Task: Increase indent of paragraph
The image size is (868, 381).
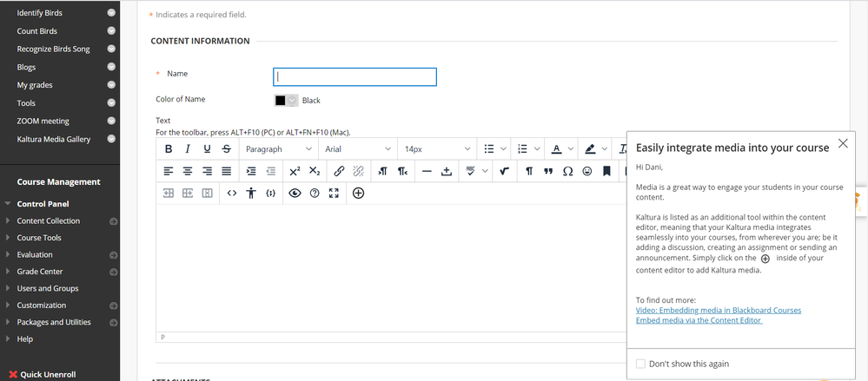Action: tap(251, 172)
